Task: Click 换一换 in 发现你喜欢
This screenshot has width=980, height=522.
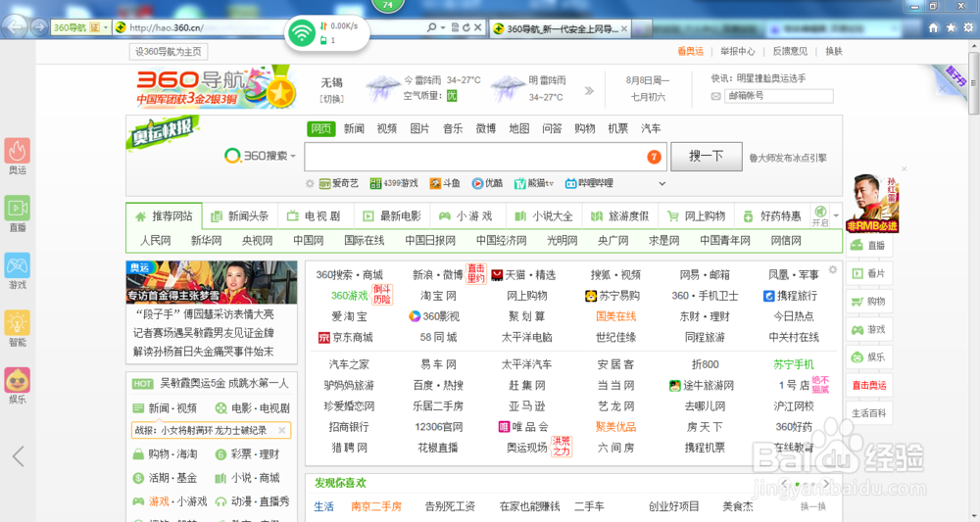Action: pos(813,506)
